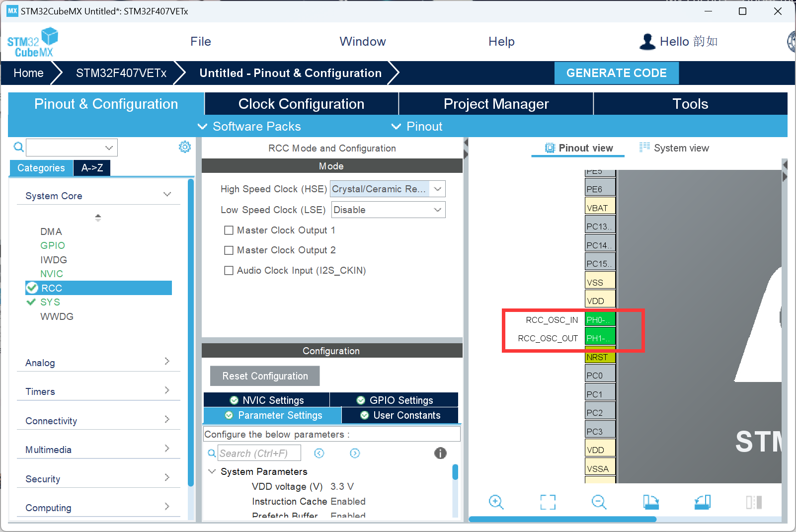
Task: Open the NVIC Settings tab
Action: (x=266, y=400)
